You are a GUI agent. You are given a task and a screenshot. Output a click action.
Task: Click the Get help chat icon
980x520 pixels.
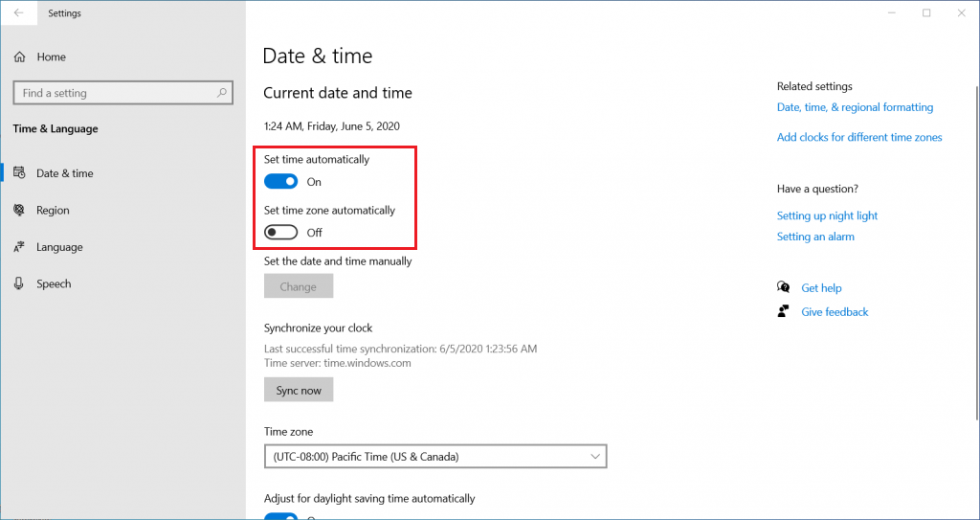[783, 287]
